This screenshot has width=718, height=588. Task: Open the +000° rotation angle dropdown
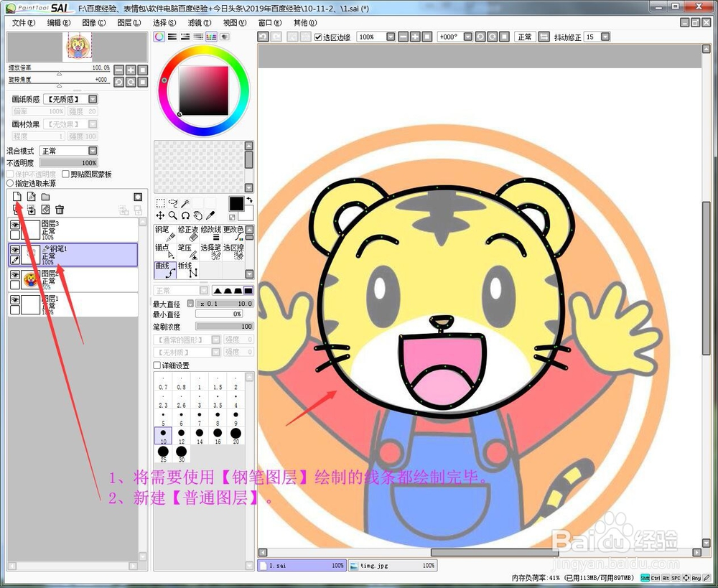pos(467,37)
